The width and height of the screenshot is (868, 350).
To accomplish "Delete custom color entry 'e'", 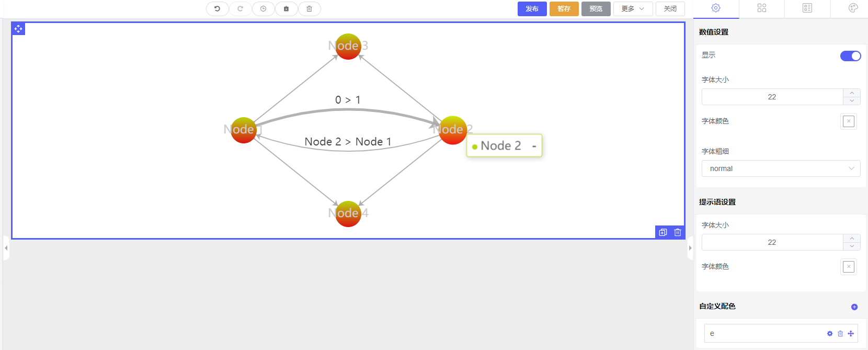I will tap(840, 334).
